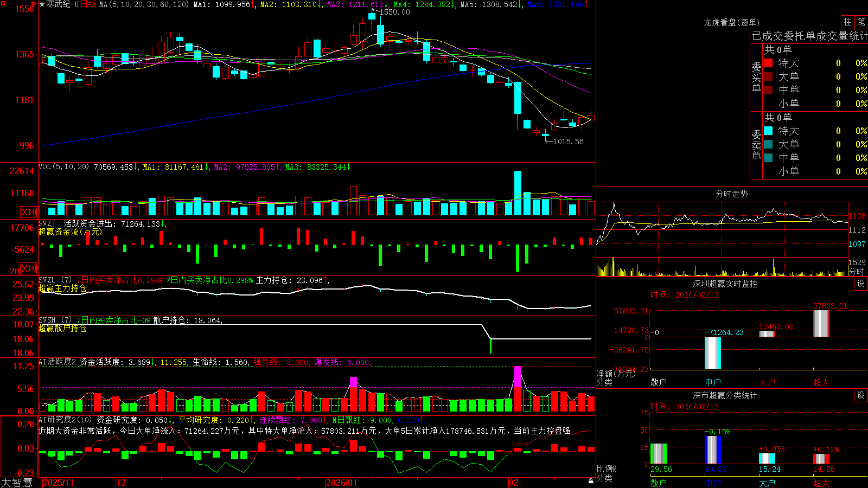
Task: Click the AI活跃度2 indicator name
Action: tap(57, 362)
